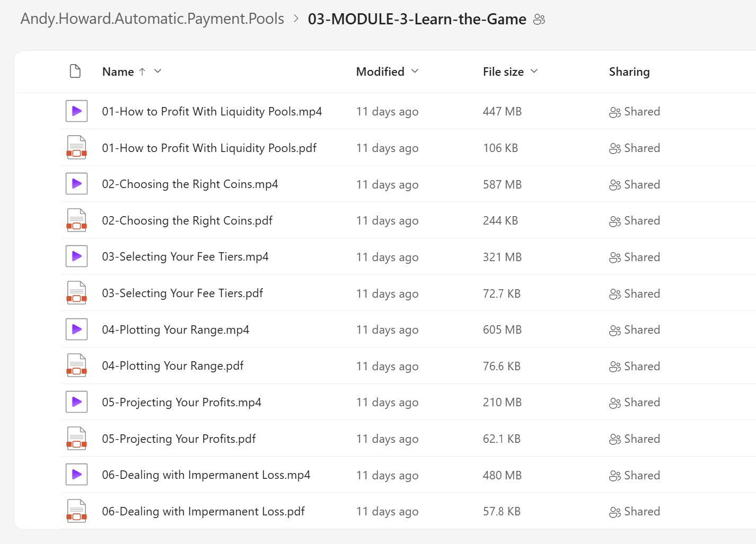Click the 72.7 KB file size value
Image resolution: width=756 pixels, height=544 pixels.
tap(502, 294)
